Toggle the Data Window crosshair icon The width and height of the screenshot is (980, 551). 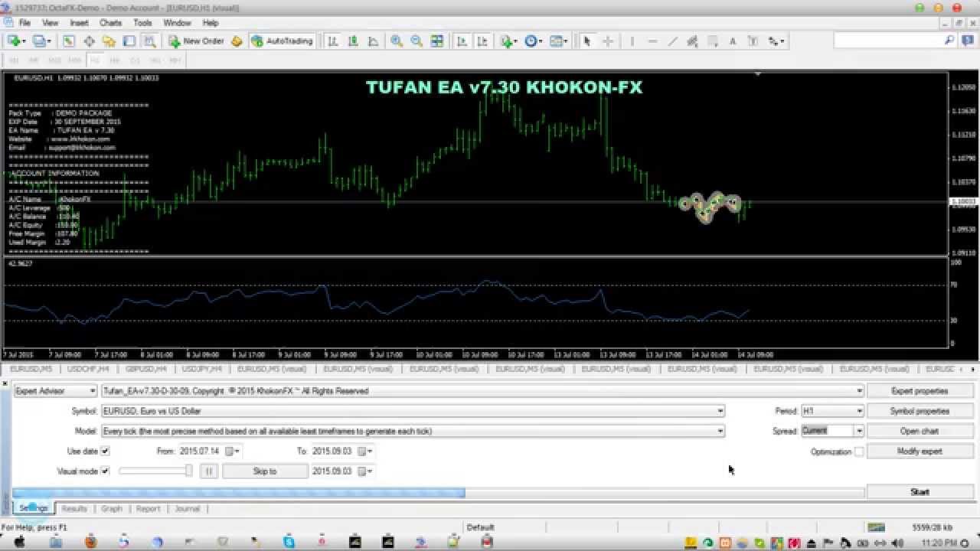tap(89, 41)
